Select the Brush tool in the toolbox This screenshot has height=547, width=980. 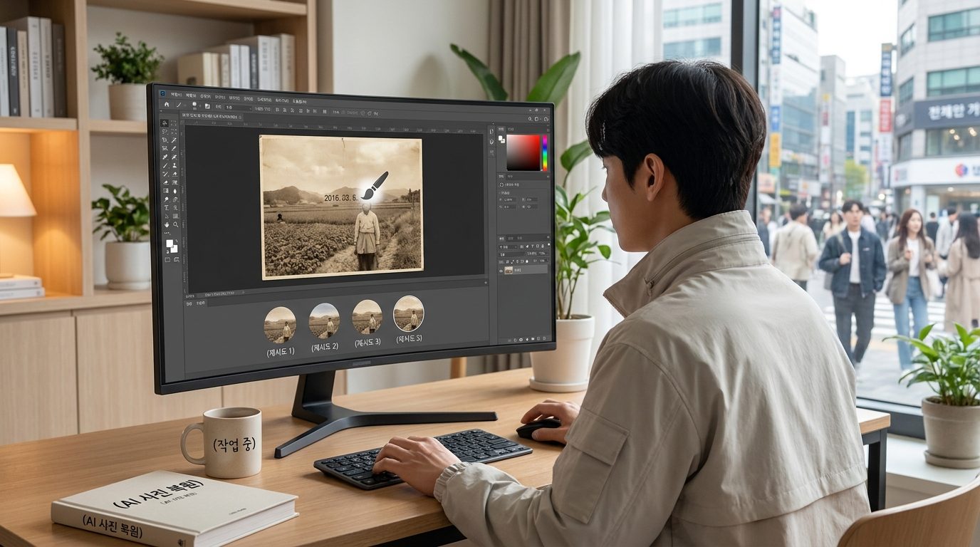coord(165,165)
